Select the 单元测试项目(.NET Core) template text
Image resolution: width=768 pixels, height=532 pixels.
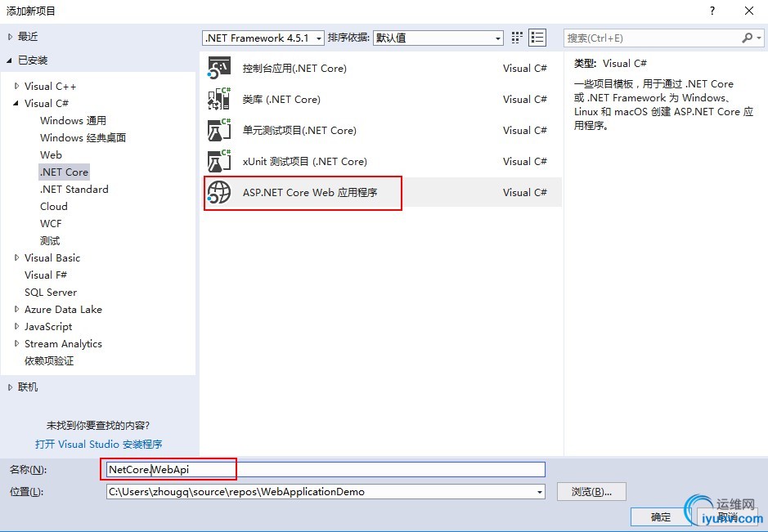[x=299, y=130]
